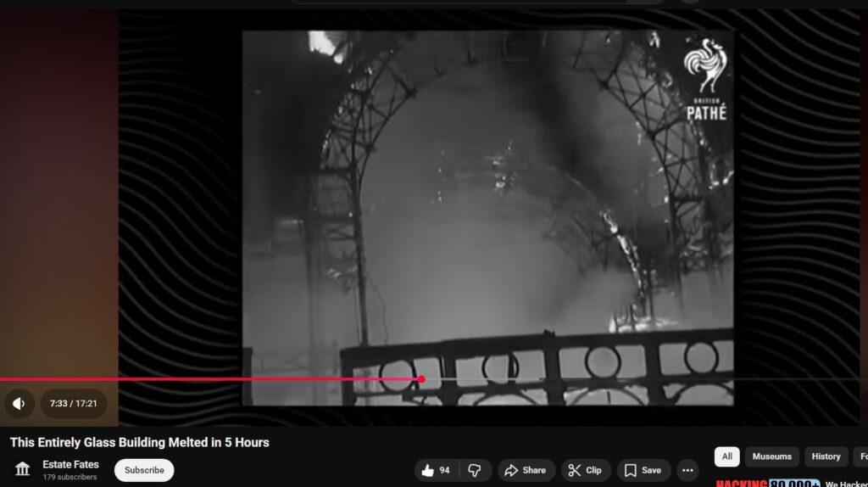The image size is (868, 487).
Task: Dislike the video with thumbs down
Action: pos(475,470)
